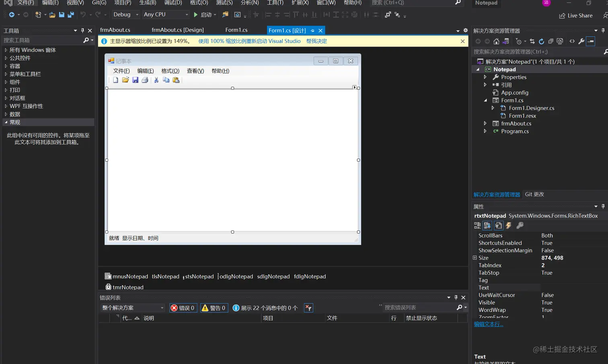Click the open folder icon in the designed form toolbar
Viewport: 608px width, 364px height.
pos(125,80)
